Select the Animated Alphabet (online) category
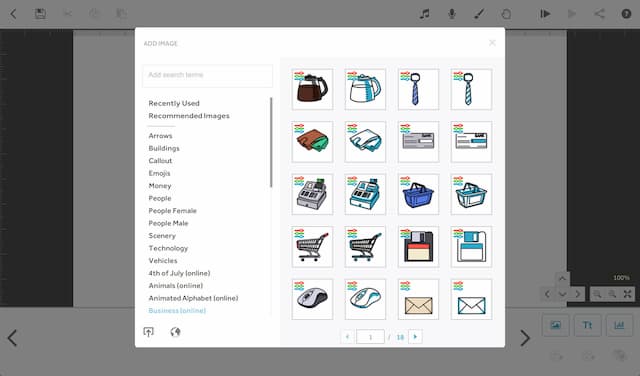The image size is (640, 376). click(193, 298)
